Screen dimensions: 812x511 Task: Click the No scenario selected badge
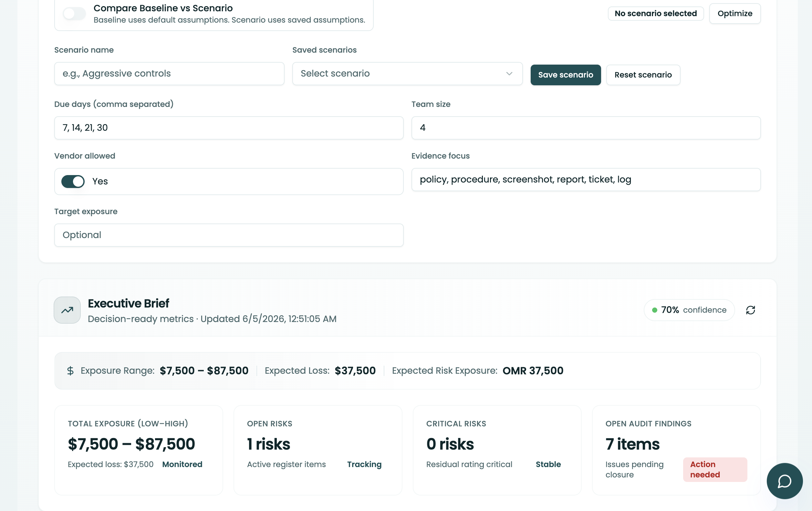click(656, 14)
